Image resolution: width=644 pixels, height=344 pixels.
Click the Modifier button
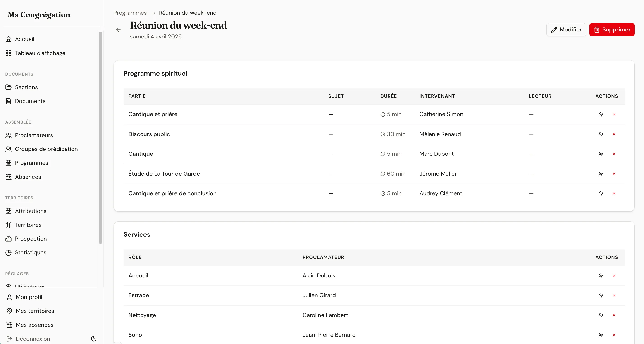point(566,30)
